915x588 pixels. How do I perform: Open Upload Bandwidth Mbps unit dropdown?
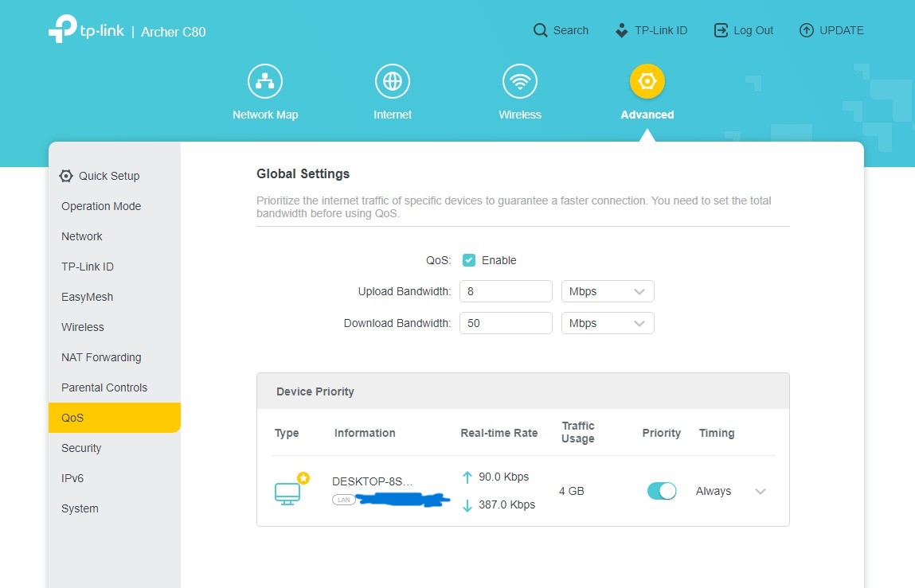coord(608,291)
